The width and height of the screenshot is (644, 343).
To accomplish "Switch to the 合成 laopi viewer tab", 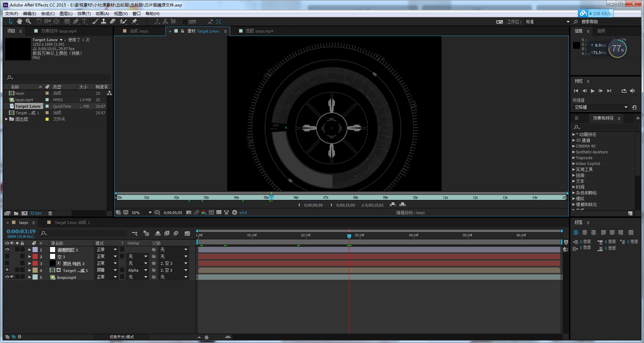I will pyautogui.click(x=139, y=31).
